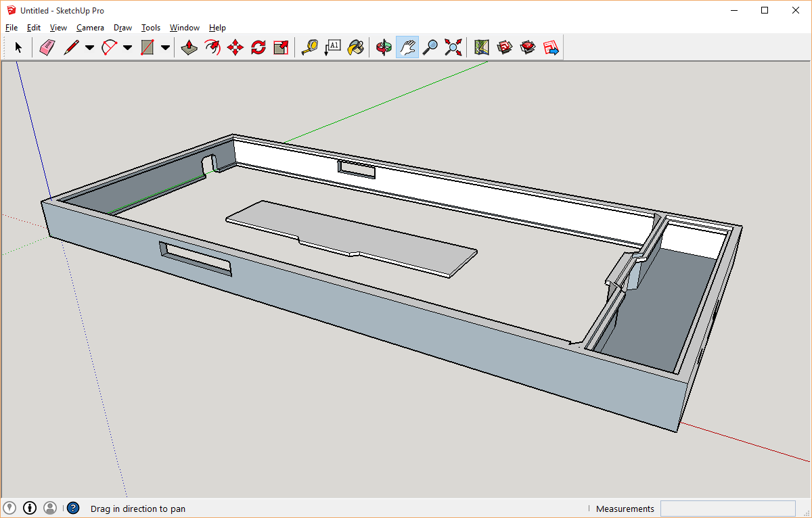
Task: Open the File menu
Action: tap(12, 28)
